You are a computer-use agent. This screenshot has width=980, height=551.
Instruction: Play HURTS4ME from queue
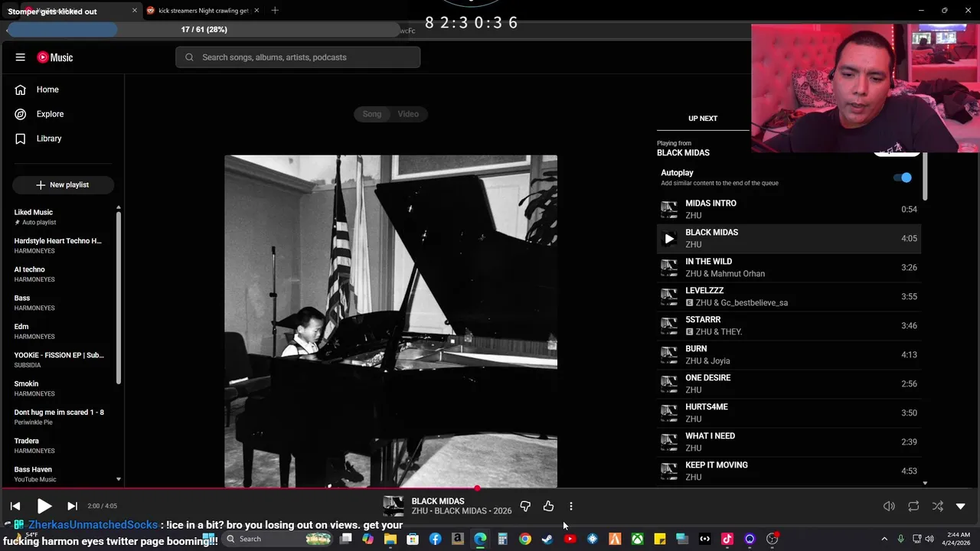789,412
